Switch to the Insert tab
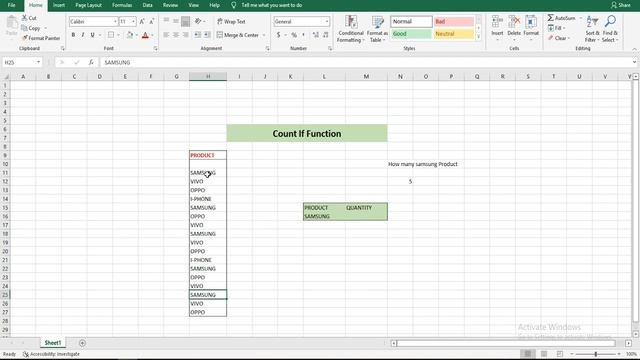The image size is (640, 360). (x=59, y=5)
